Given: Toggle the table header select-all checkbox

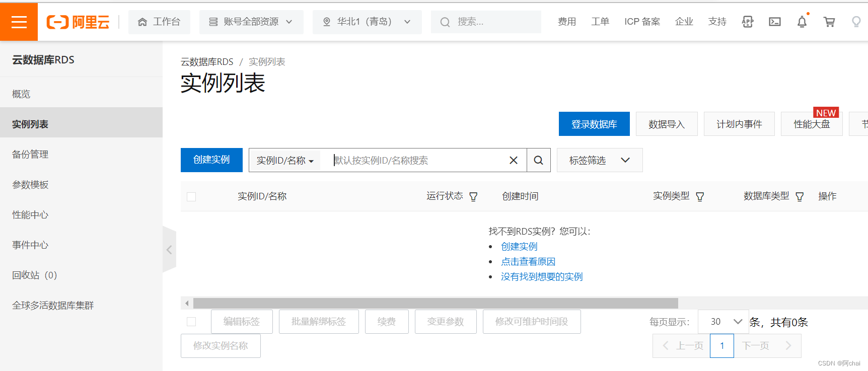Looking at the screenshot, I should coord(191,197).
